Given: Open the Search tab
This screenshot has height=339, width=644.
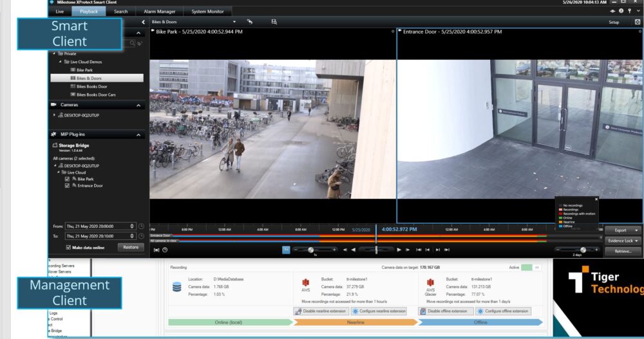Looking at the screenshot, I should pos(121,12).
